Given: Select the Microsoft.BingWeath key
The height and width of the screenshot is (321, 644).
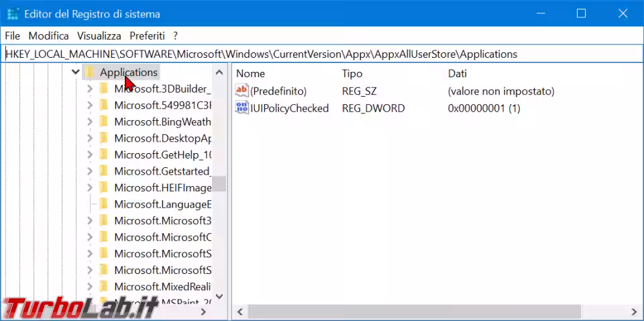Looking at the screenshot, I should [162, 122].
